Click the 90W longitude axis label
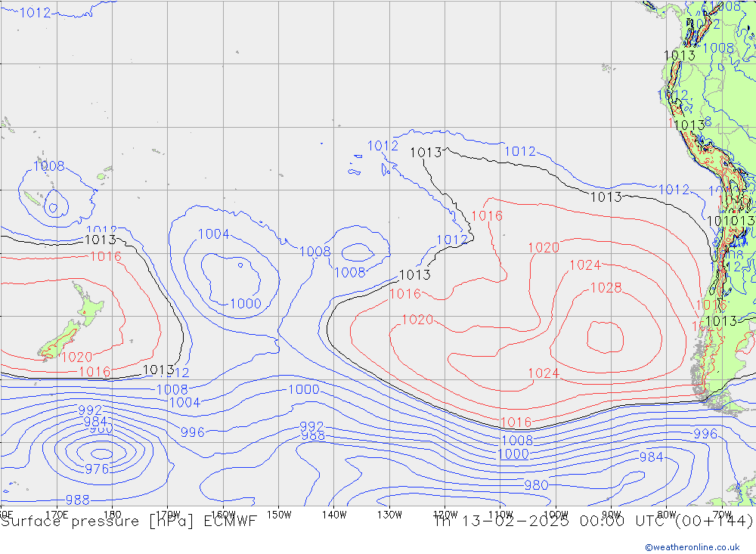The height and width of the screenshot is (554, 756). [x=612, y=515]
